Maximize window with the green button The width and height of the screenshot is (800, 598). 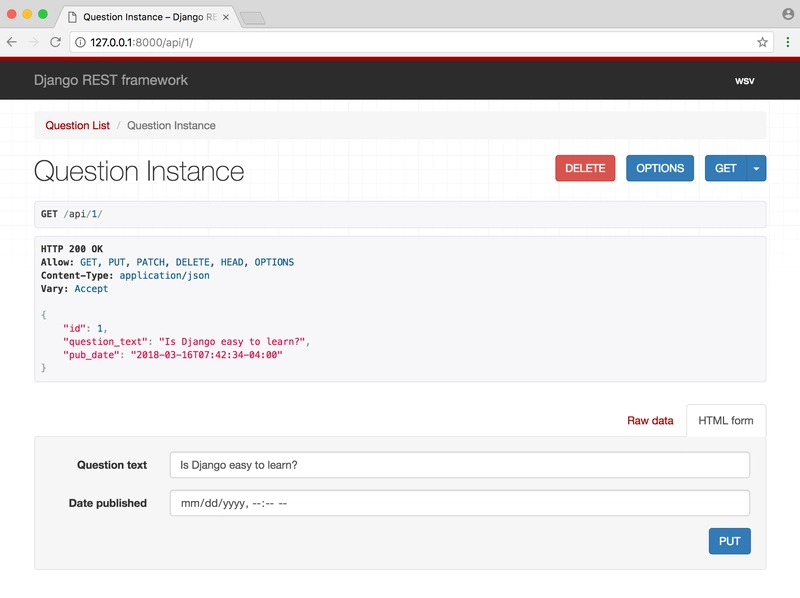point(43,14)
